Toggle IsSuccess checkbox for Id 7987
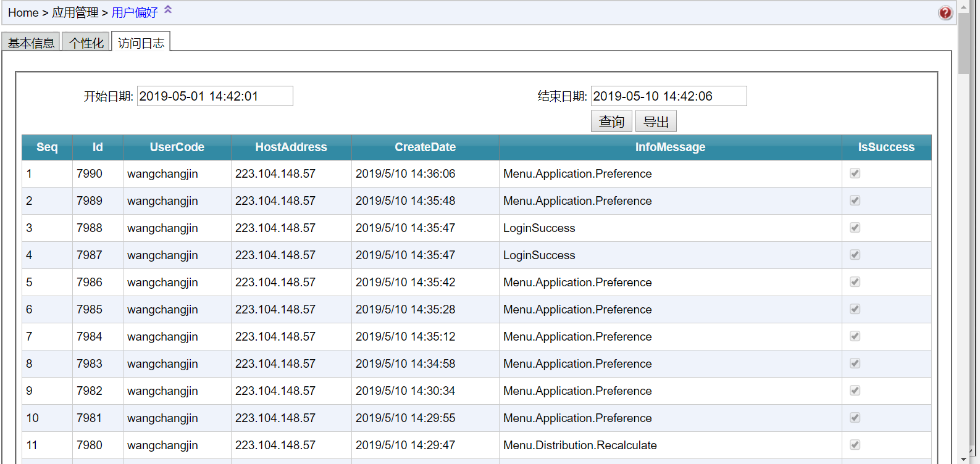This screenshot has width=980, height=464. [855, 255]
